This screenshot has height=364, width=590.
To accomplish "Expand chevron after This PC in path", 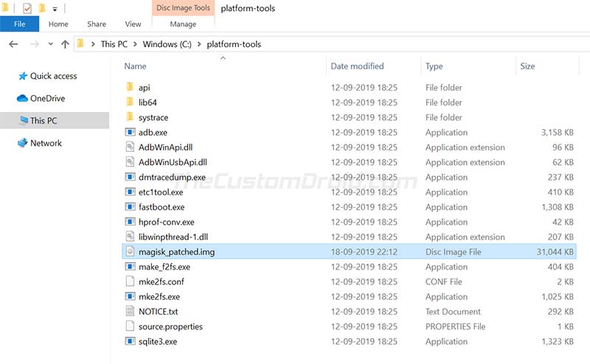I will (135, 44).
